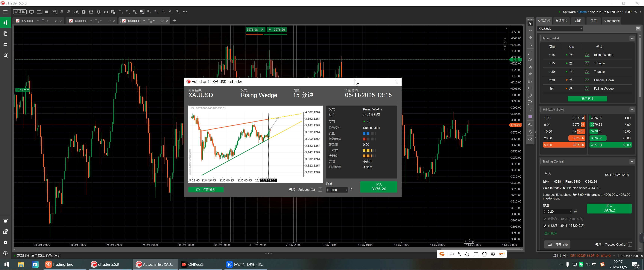Viewport: 644px width, 270px height.
Task: Open the chart type candlestick icon
Action: tap(76, 12)
